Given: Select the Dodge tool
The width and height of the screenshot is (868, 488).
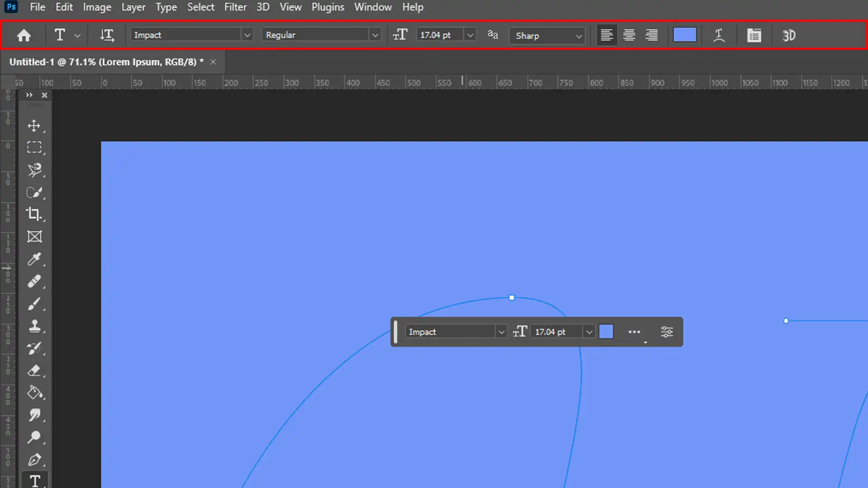Looking at the screenshot, I should point(35,437).
